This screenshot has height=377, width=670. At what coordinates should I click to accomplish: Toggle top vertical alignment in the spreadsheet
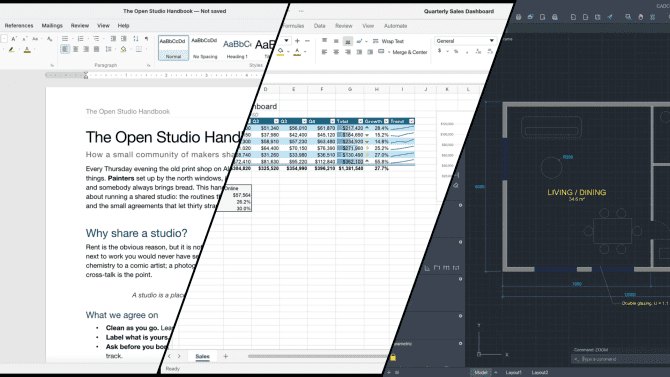coord(324,41)
